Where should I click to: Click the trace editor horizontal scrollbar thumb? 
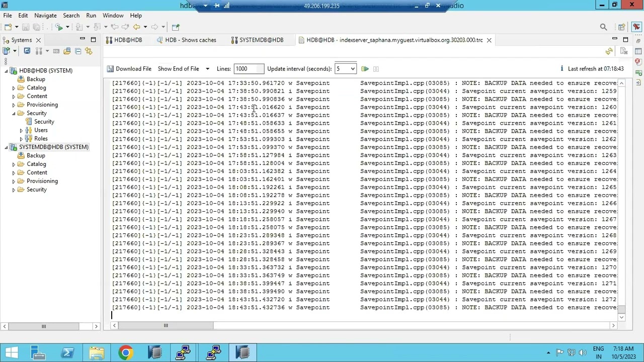(x=166, y=326)
